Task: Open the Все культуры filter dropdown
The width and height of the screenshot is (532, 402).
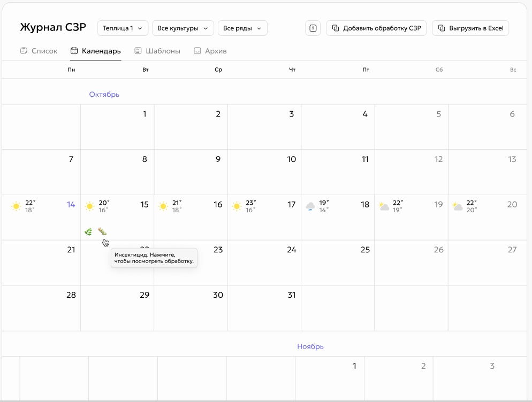Action: [x=183, y=28]
